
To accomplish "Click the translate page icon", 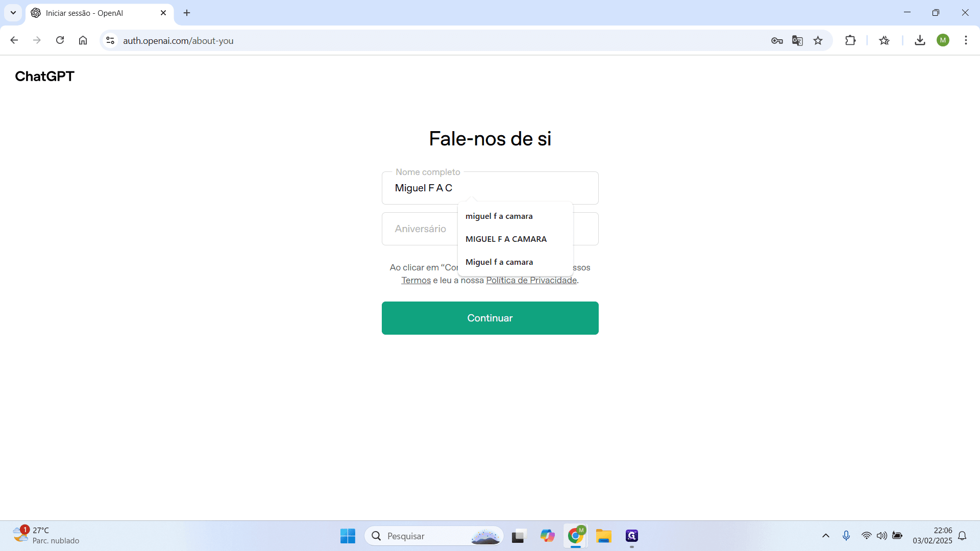I will click(797, 40).
